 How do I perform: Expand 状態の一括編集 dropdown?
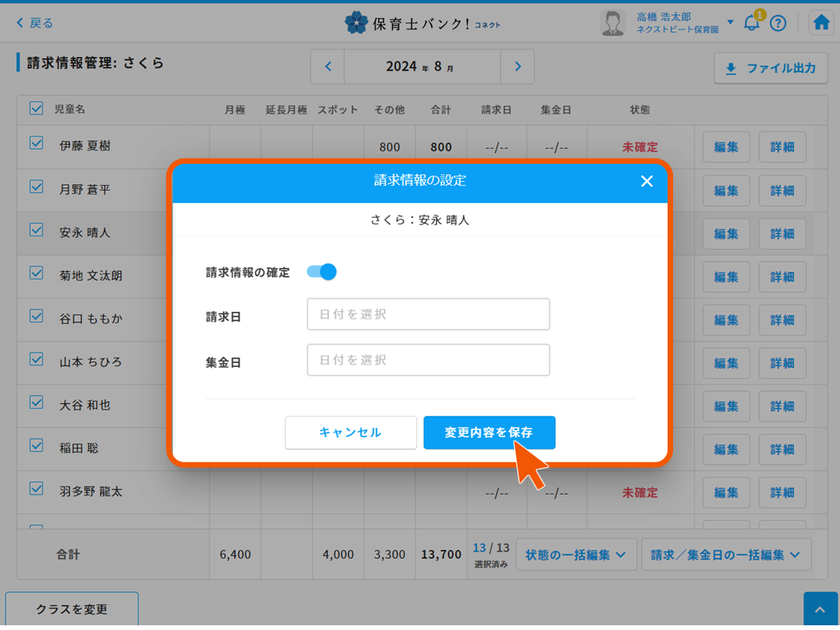pos(575,554)
